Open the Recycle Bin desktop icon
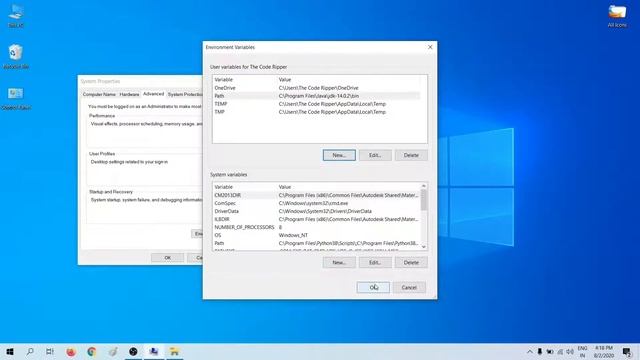 tap(16, 56)
